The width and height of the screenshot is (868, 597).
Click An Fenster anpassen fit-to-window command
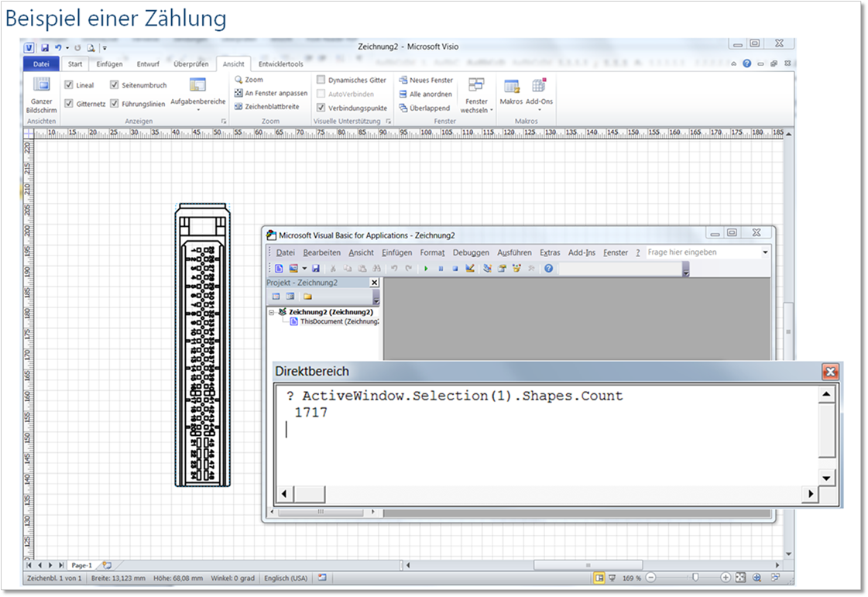[x=271, y=93]
